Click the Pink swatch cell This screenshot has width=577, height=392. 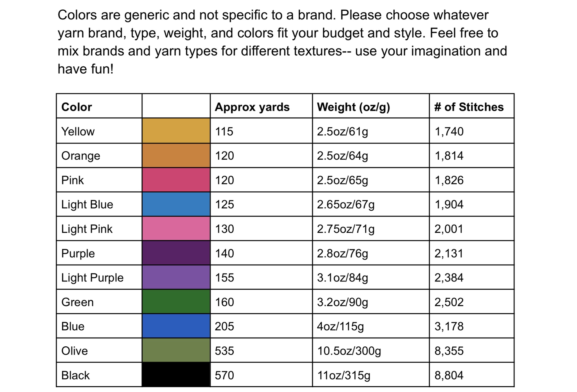coord(176,180)
